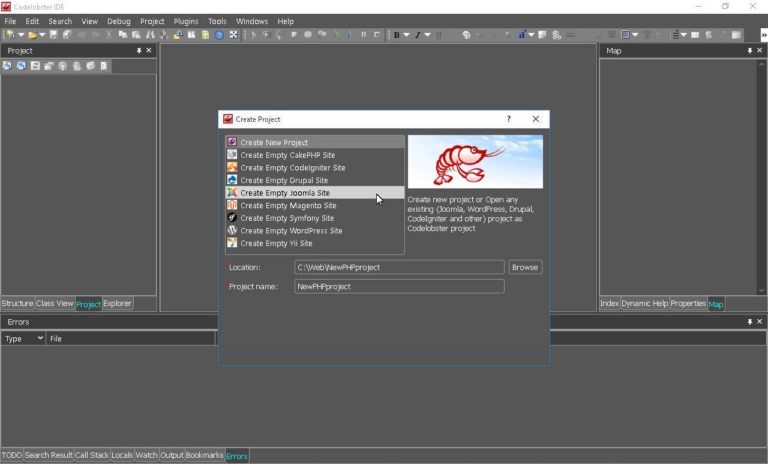This screenshot has width=768, height=464.
Task: Click the Create Project dialog help button
Action: (508, 119)
